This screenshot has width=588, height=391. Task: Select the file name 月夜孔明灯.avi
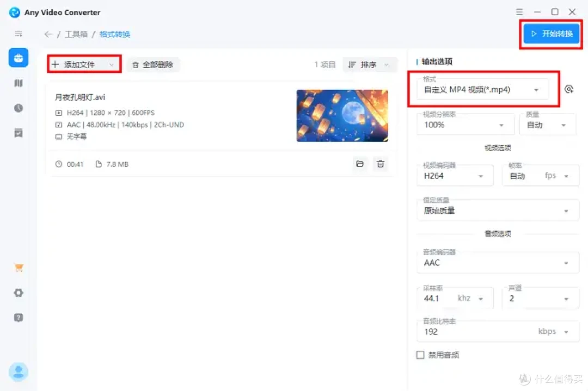click(x=80, y=97)
